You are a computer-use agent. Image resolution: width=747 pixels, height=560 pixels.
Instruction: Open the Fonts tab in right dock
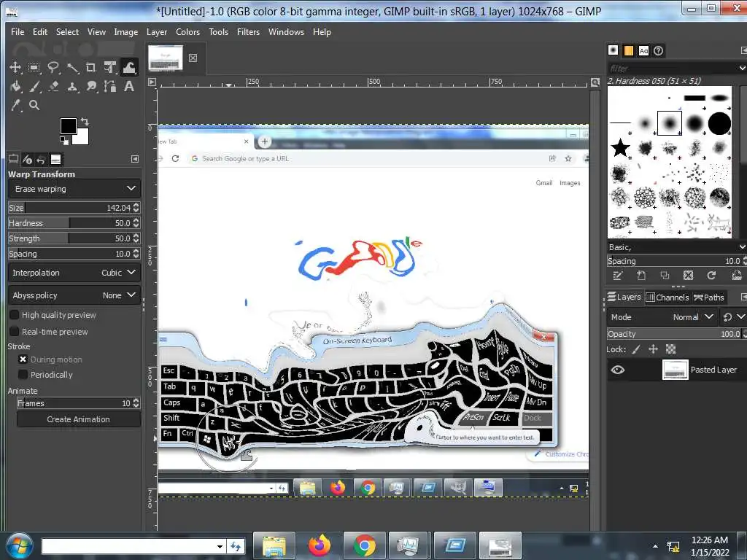[x=643, y=50]
